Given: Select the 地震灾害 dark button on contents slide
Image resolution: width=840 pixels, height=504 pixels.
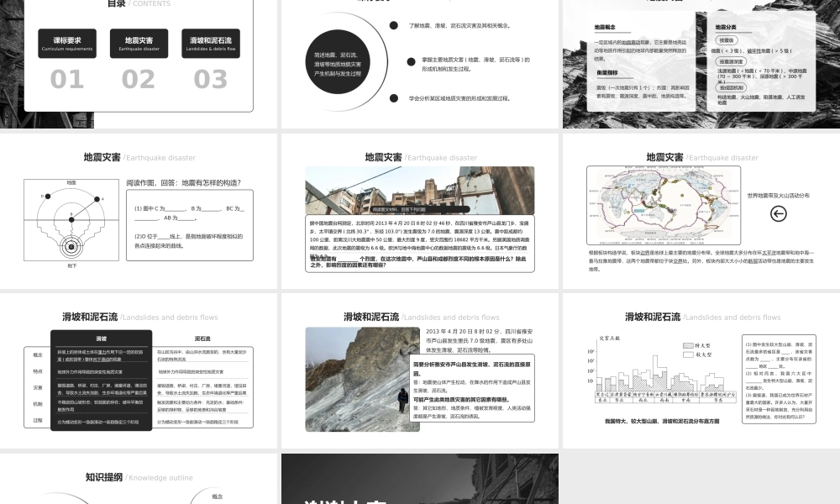Looking at the screenshot, I should [x=139, y=44].
